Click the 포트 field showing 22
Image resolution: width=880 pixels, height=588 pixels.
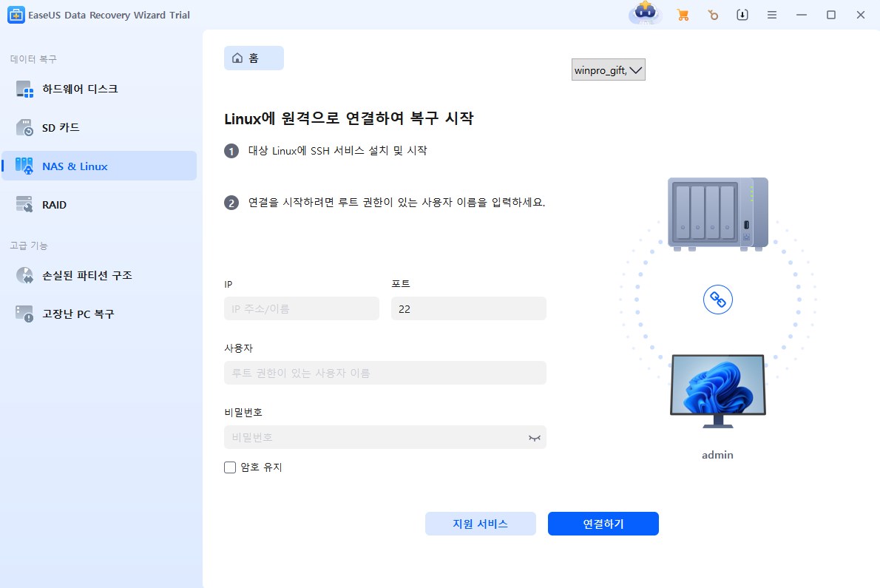click(468, 308)
